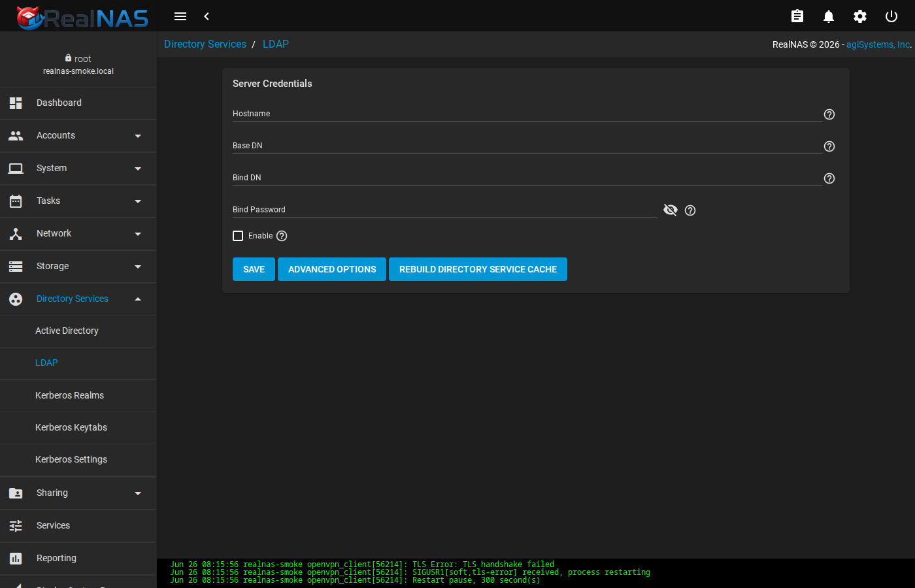The height and width of the screenshot is (588, 915).
Task: Open agiSystems, Inc. link
Action: tap(878, 44)
